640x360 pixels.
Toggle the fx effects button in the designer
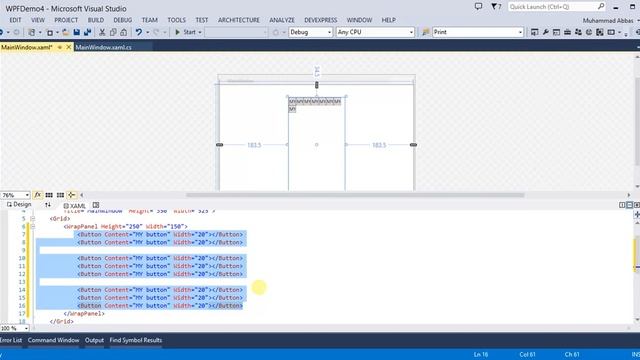click(38, 195)
